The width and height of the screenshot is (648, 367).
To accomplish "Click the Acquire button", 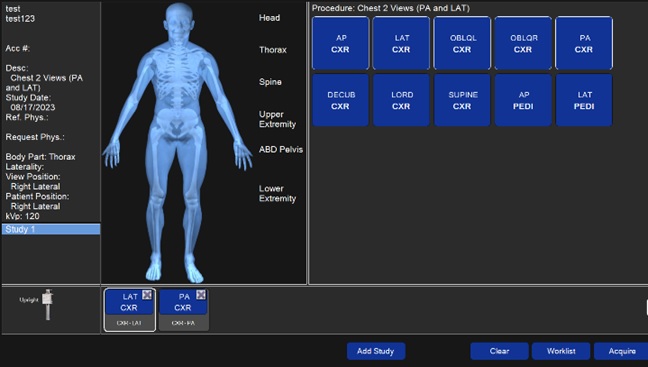I will coord(622,351).
